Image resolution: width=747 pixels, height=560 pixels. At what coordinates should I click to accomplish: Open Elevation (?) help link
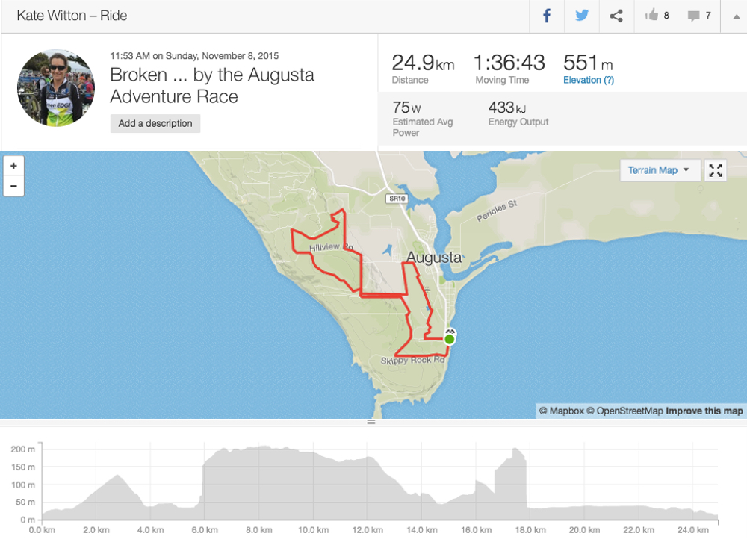(589, 80)
